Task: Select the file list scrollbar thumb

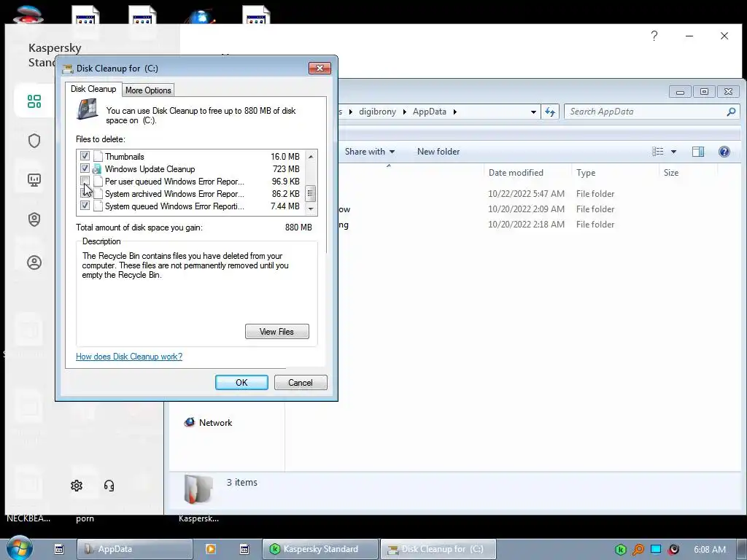Action: click(311, 192)
